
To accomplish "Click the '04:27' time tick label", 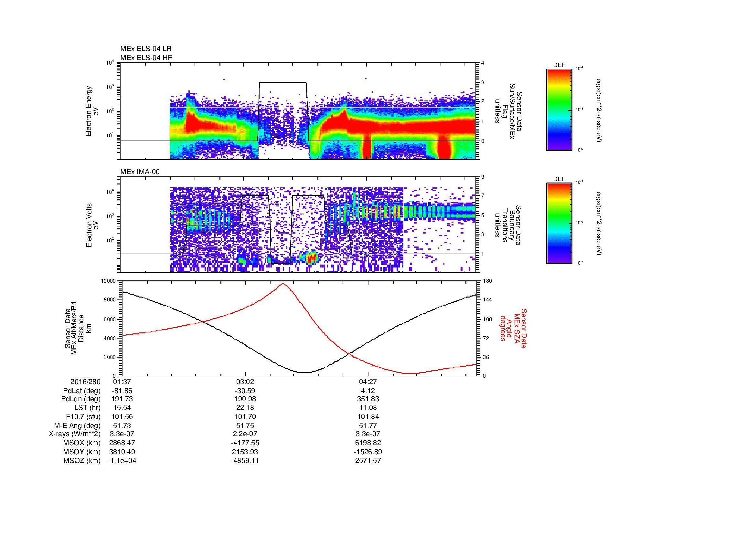I will pos(368,382).
